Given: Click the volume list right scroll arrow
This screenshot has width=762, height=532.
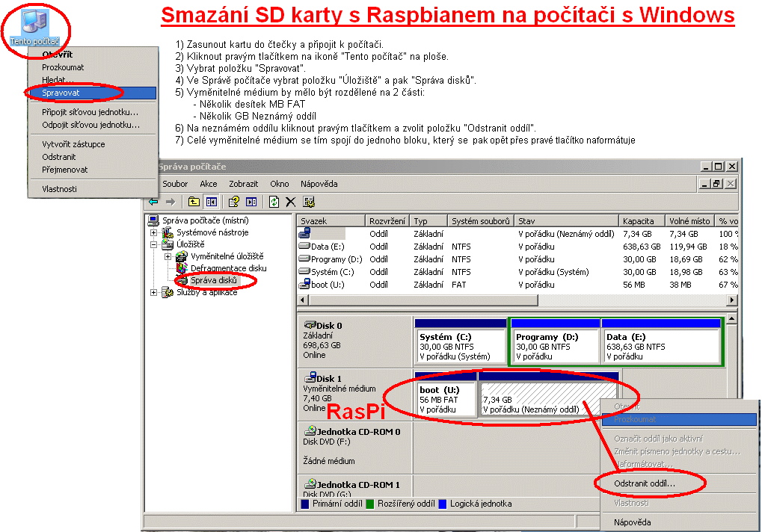Looking at the screenshot, I should click(732, 300).
